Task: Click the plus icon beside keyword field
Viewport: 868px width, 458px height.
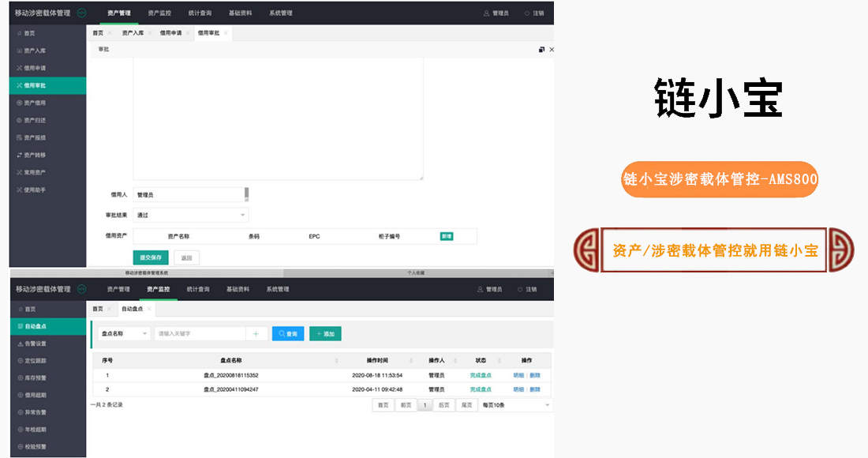Action: point(256,334)
